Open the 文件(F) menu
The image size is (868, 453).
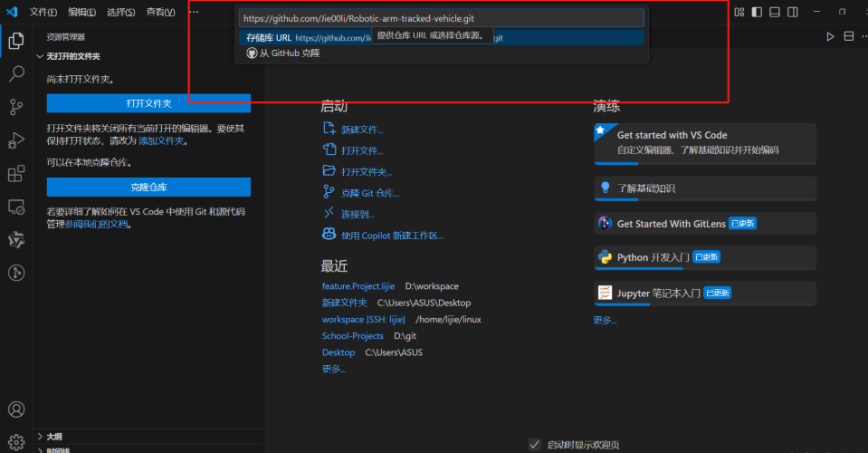(43, 12)
